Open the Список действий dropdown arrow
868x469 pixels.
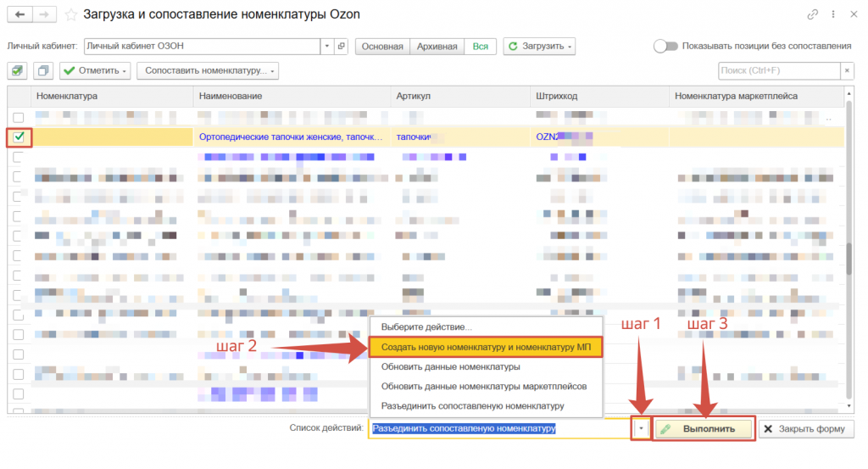642,429
